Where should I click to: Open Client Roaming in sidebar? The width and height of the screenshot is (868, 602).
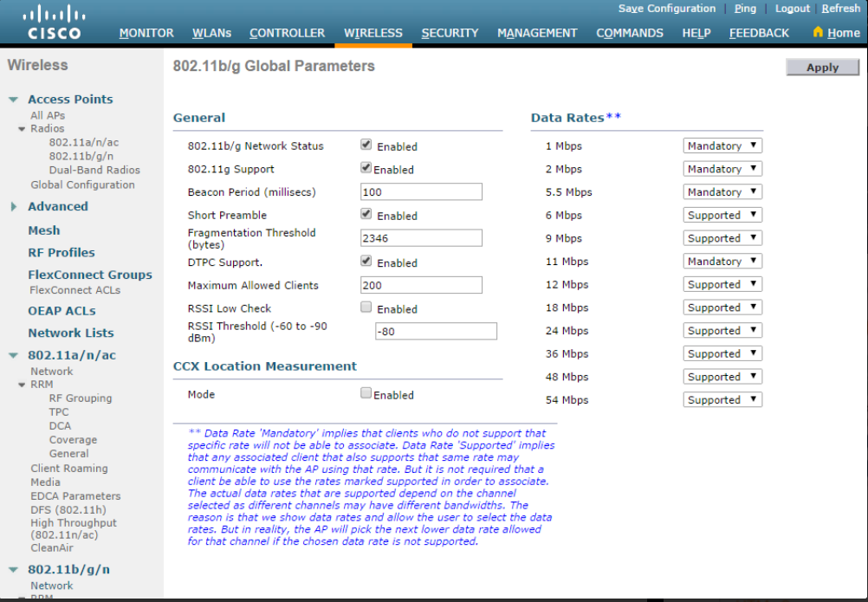coord(69,469)
